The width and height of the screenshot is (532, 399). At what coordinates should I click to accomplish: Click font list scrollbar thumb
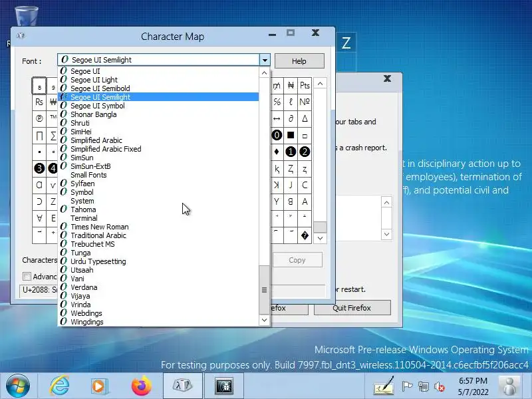coord(264,290)
